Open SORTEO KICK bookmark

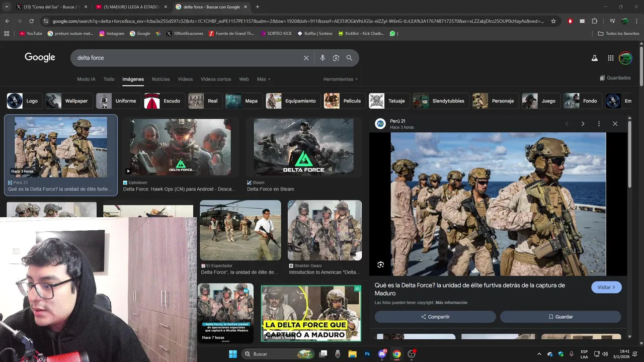click(x=276, y=33)
